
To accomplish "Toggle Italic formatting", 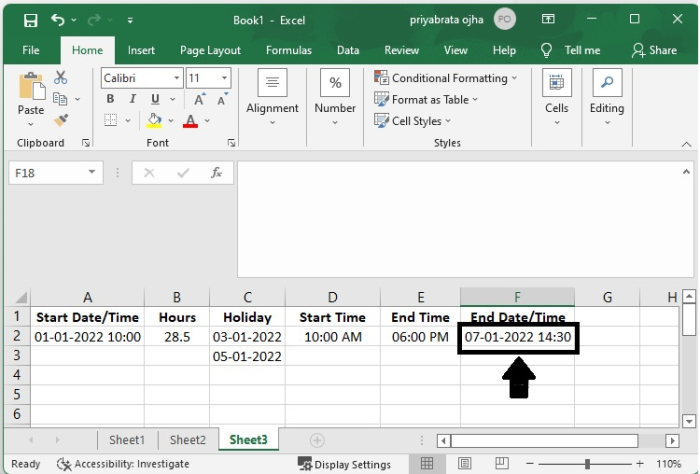I will [133, 99].
